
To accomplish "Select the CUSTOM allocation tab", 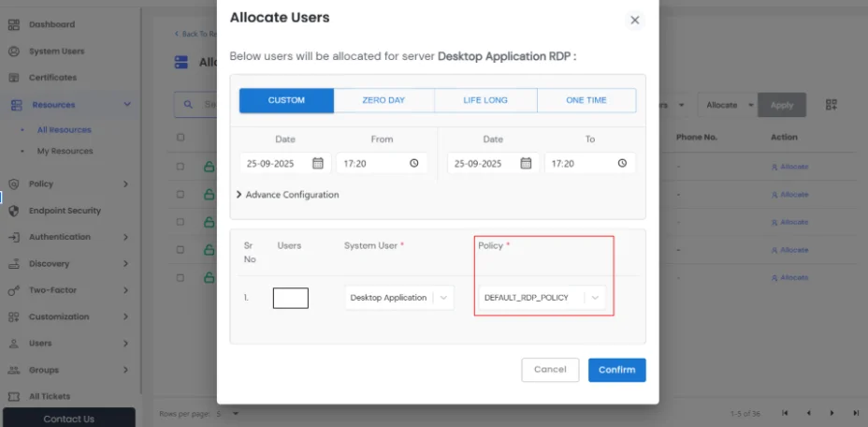I will coord(287,100).
